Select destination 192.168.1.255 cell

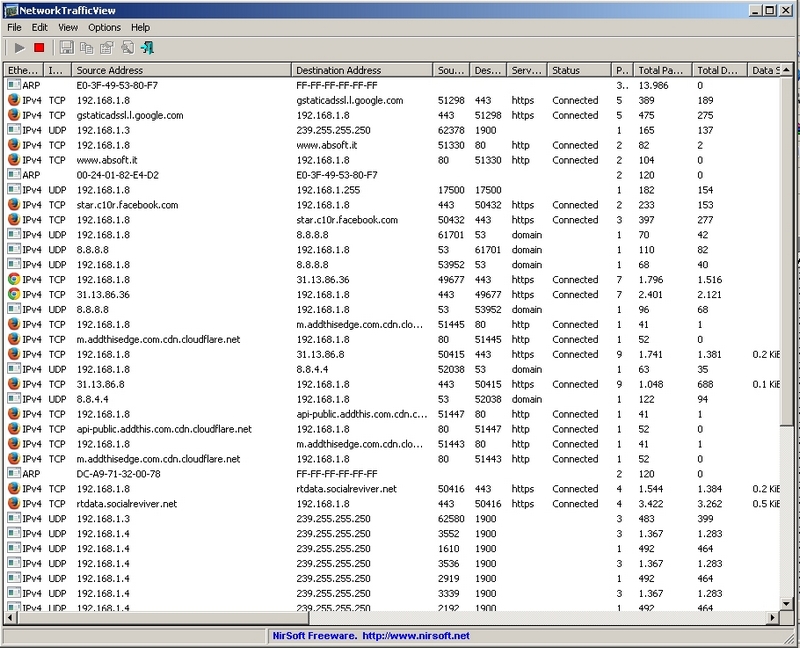[x=328, y=190]
